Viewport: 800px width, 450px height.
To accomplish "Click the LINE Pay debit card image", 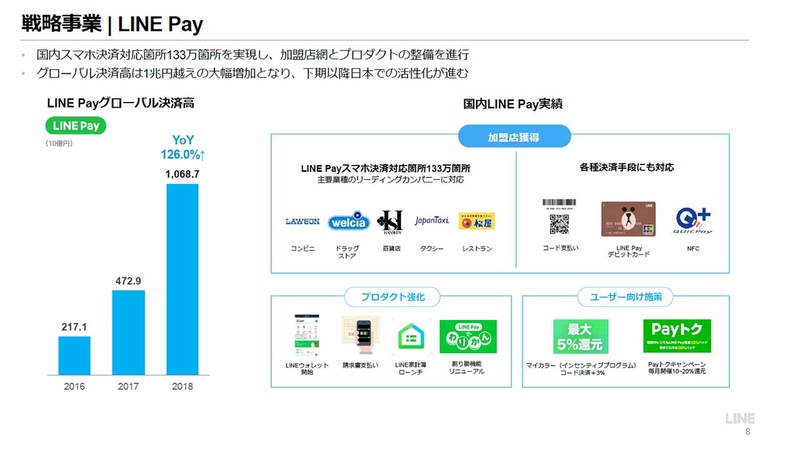I will coord(629,219).
